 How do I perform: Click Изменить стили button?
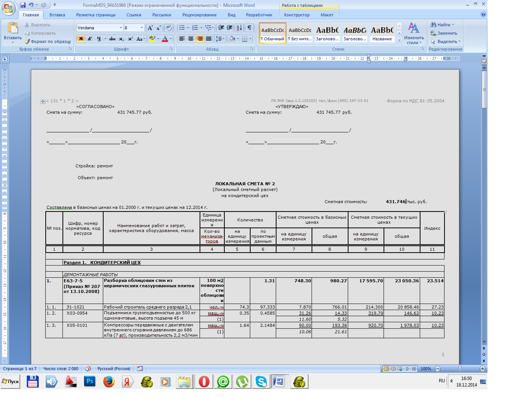pyautogui.click(x=414, y=33)
